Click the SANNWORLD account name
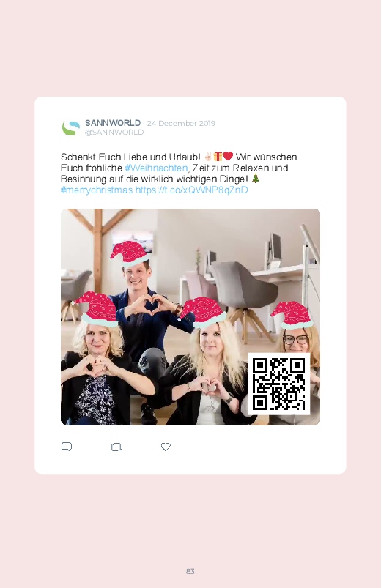Image resolution: width=381 pixels, height=588 pixels. click(113, 123)
